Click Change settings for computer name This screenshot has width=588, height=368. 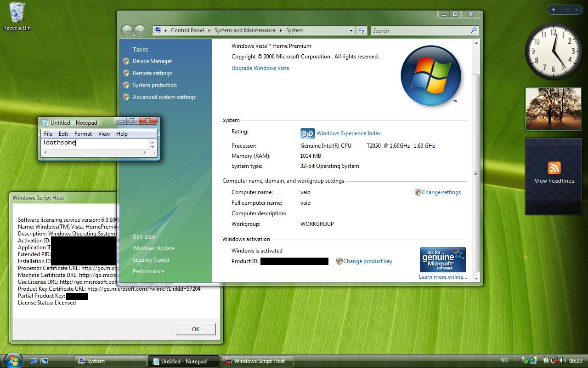tap(441, 192)
